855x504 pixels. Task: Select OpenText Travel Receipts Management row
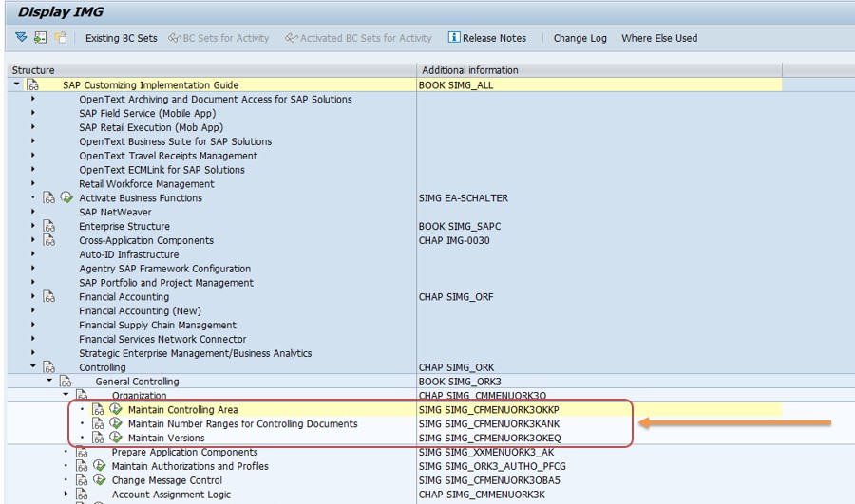[168, 156]
